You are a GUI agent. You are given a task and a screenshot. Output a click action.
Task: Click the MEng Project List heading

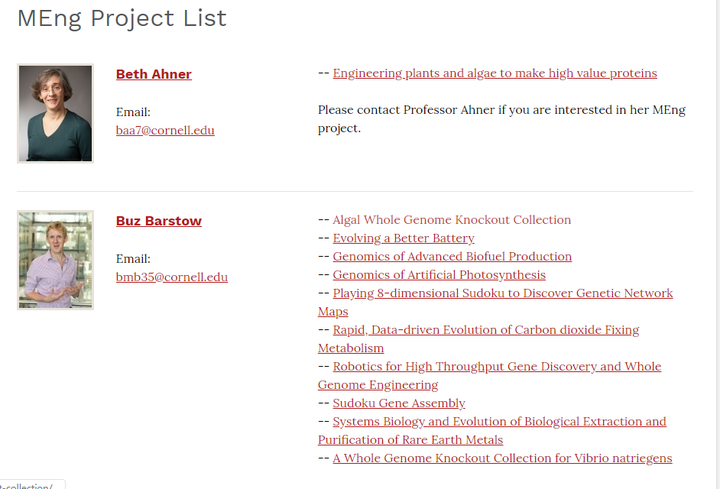click(x=122, y=18)
